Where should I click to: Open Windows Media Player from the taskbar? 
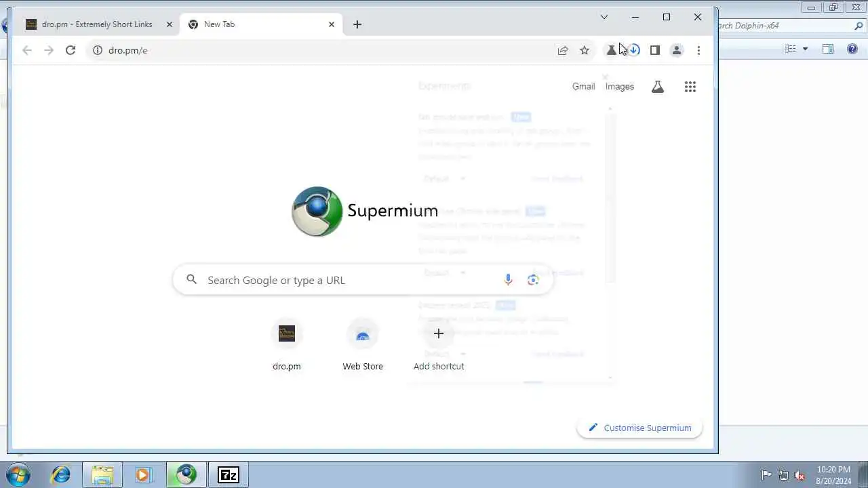[x=142, y=474]
